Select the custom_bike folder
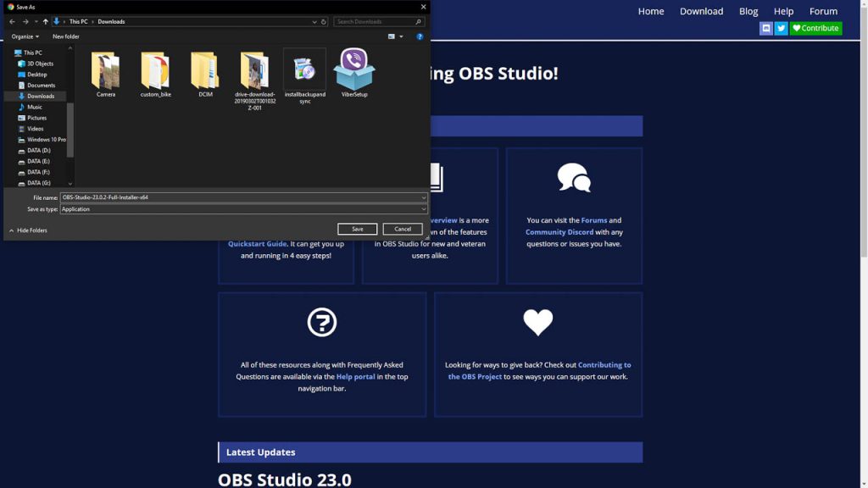868x488 pixels. (x=156, y=75)
